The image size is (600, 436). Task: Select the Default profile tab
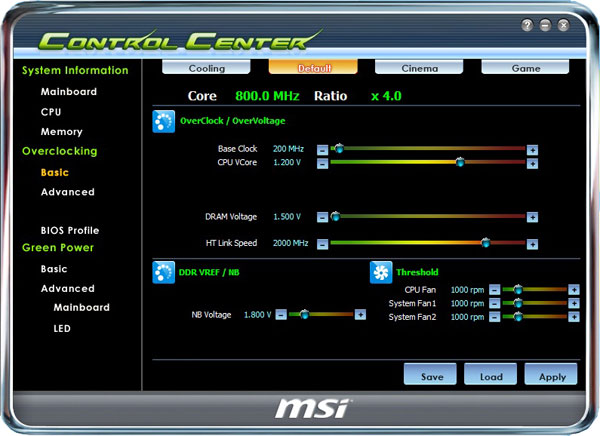click(x=313, y=67)
